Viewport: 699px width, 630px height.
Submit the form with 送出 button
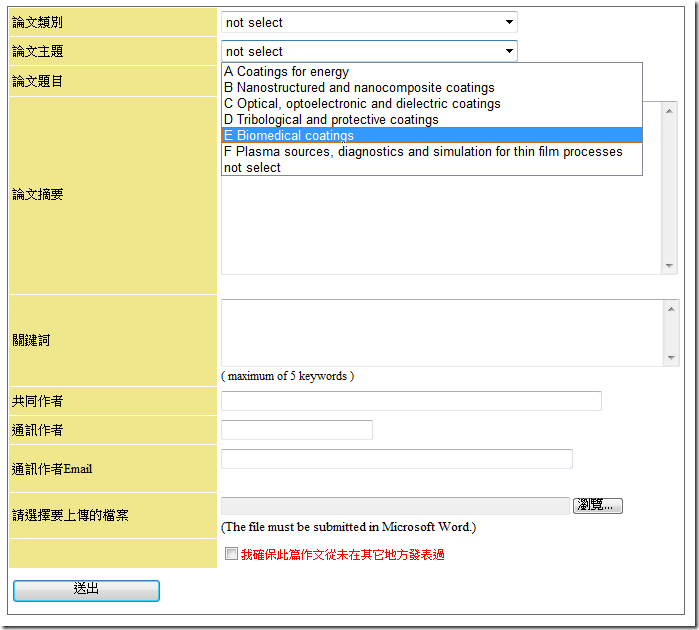click(86, 590)
